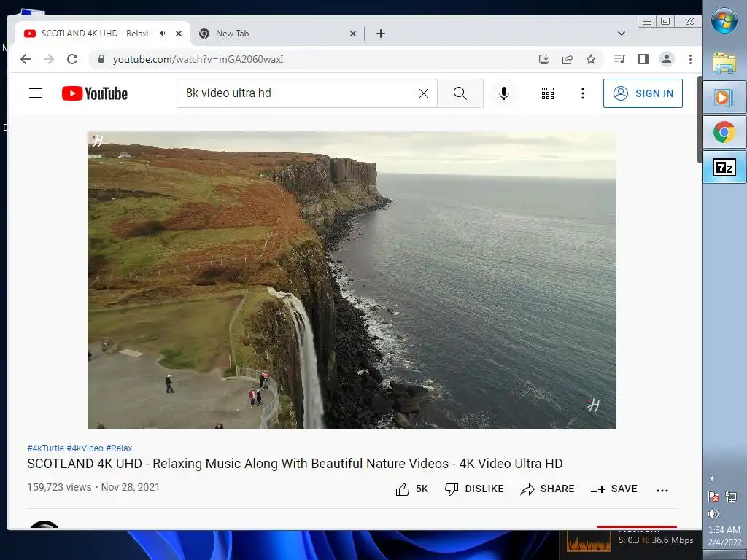The height and width of the screenshot is (560, 747).
Task: Open Chrome three-dot menu
Action: [690, 59]
